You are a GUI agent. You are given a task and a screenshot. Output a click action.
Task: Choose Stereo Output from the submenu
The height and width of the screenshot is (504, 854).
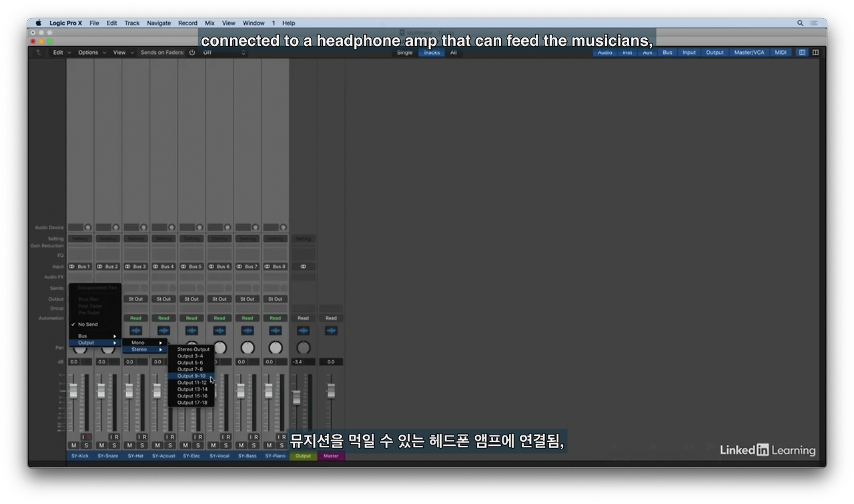[191, 349]
